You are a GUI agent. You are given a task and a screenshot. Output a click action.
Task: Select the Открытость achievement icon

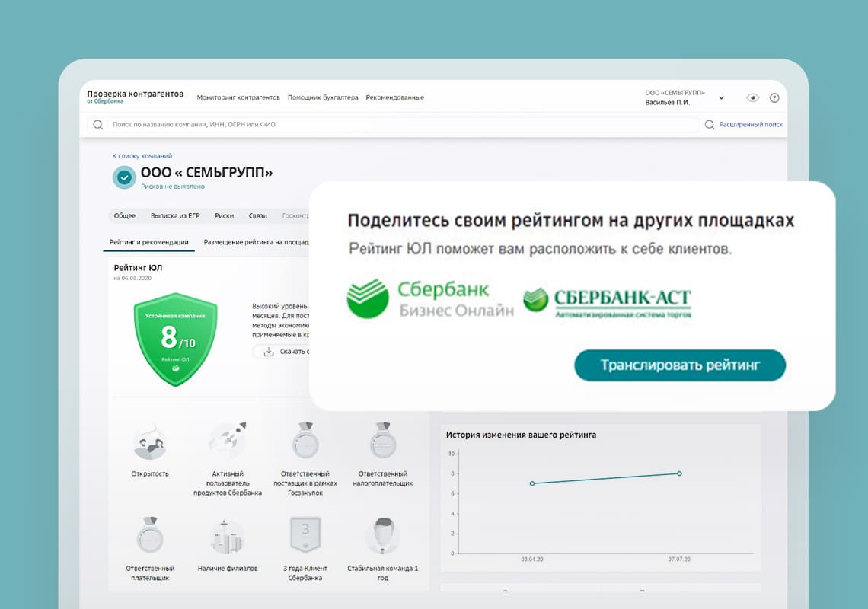pos(150,442)
